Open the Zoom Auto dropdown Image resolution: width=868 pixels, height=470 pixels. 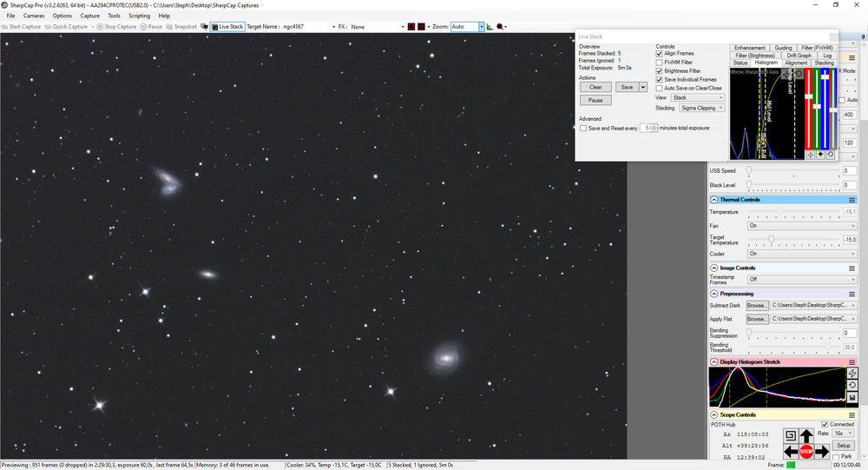click(x=482, y=27)
